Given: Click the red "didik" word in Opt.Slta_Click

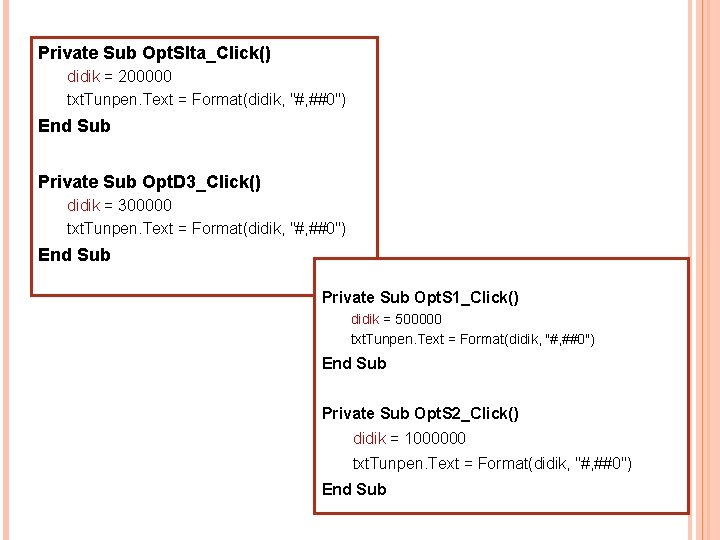Looking at the screenshot, I should (x=83, y=76).
